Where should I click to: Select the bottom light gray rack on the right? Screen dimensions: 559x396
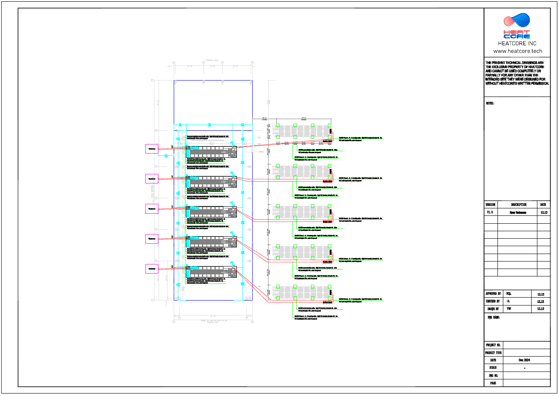303,292
